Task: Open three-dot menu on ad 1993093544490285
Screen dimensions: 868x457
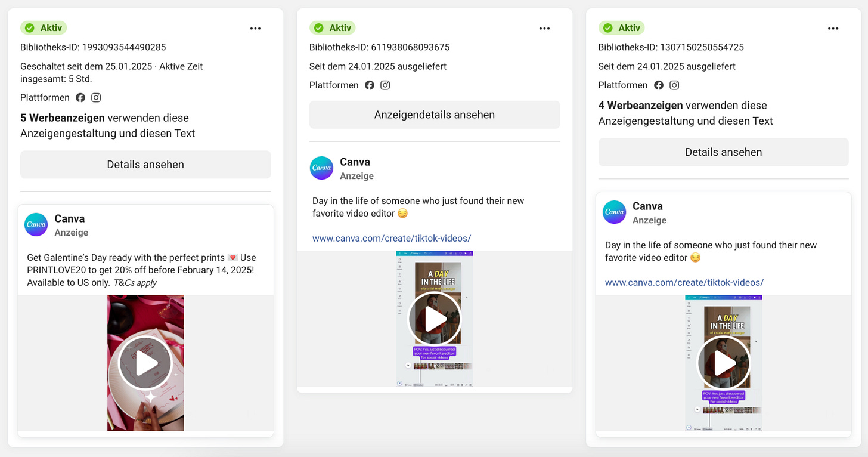Action: [x=256, y=29]
